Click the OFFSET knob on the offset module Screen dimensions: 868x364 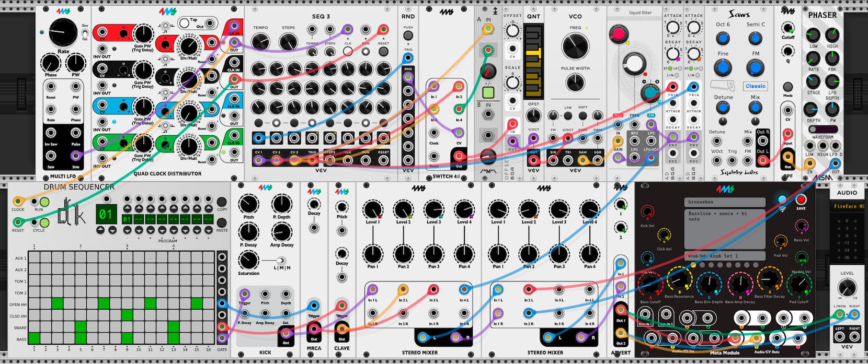click(512, 30)
